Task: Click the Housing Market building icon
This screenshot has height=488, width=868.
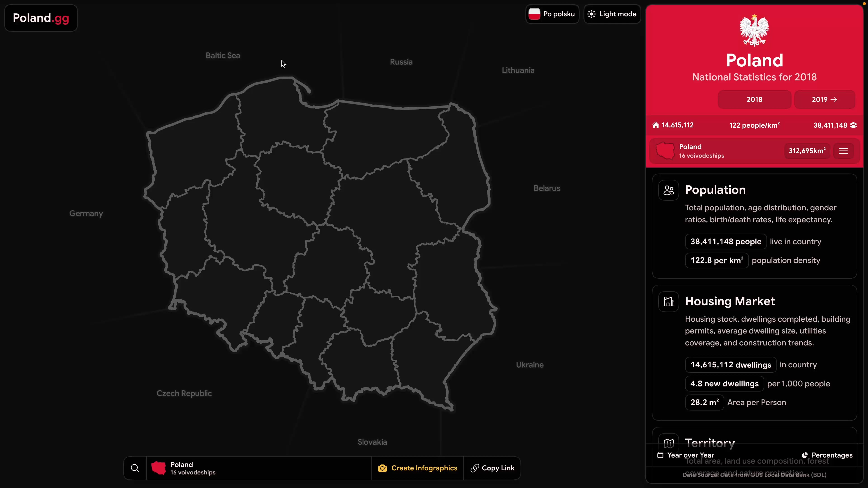Action: point(669,301)
